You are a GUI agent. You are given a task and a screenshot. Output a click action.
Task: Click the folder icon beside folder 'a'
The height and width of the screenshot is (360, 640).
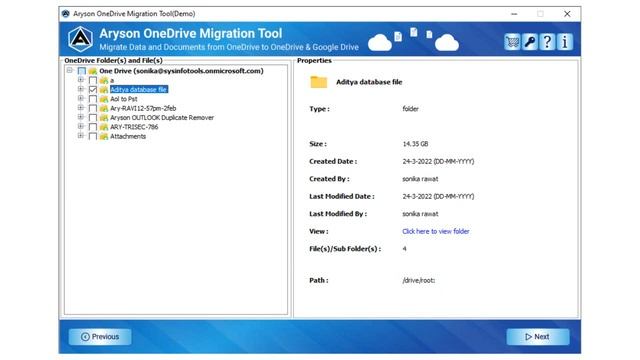tap(104, 80)
